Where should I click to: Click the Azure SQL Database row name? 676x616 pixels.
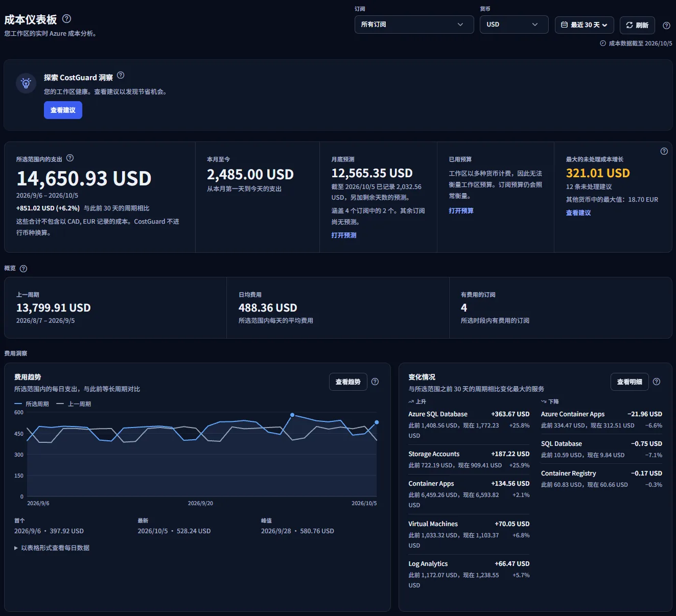(x=438, y=414)
